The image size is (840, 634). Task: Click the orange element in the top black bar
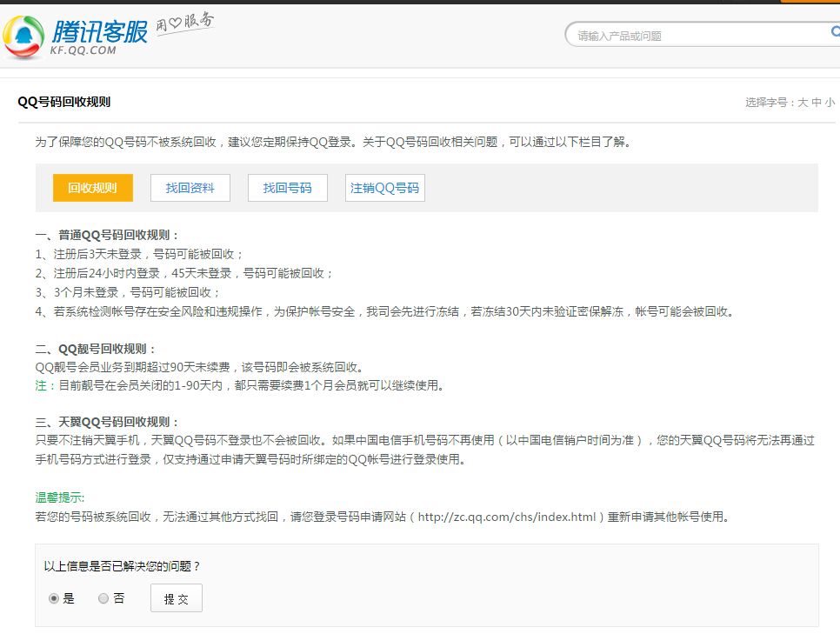click(x=809, y=4)
